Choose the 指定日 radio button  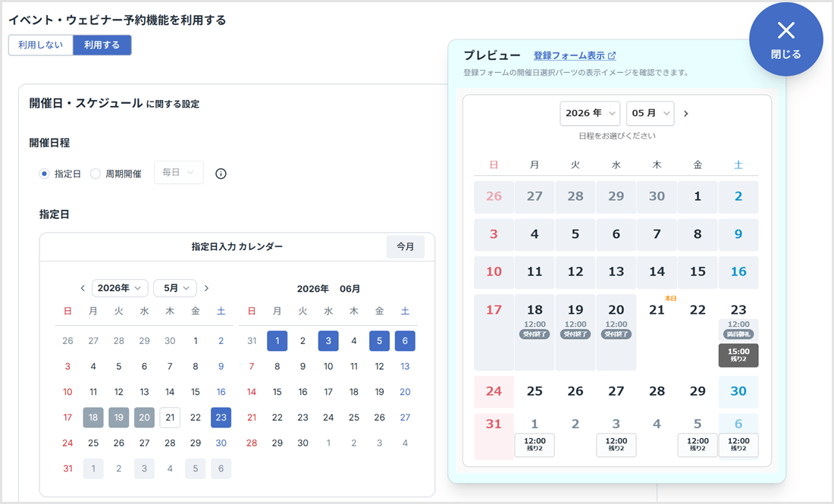[x=44, y=174]
